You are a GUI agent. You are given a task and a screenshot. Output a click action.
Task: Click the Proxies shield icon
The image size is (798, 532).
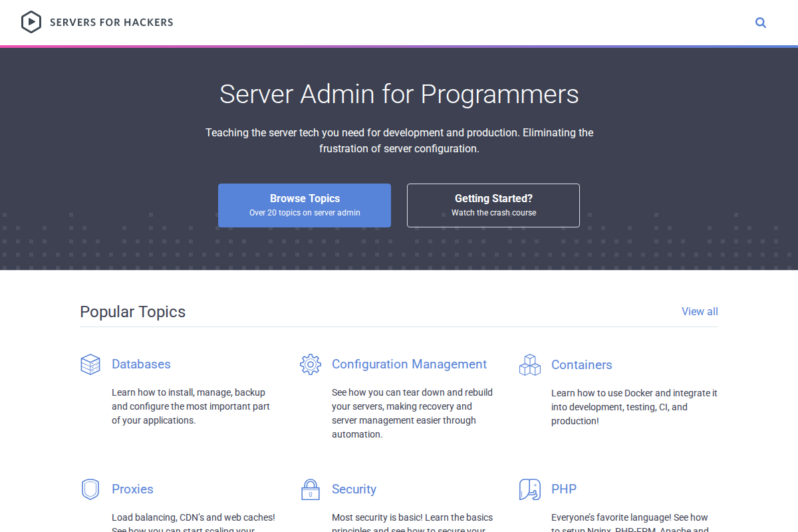[x=90, y=489]
